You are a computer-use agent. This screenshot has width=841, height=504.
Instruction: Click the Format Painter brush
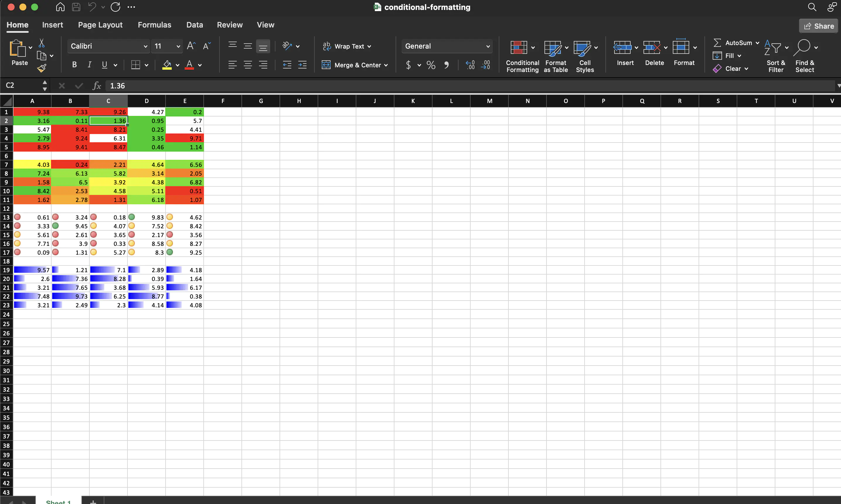click(x=42, y=68)
